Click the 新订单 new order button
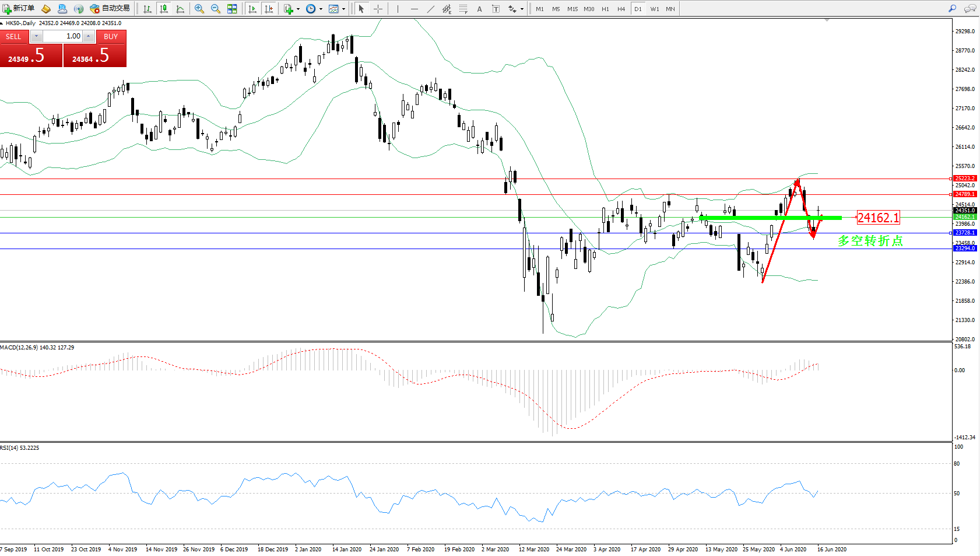The image size is (980, 556). point(19,9)
